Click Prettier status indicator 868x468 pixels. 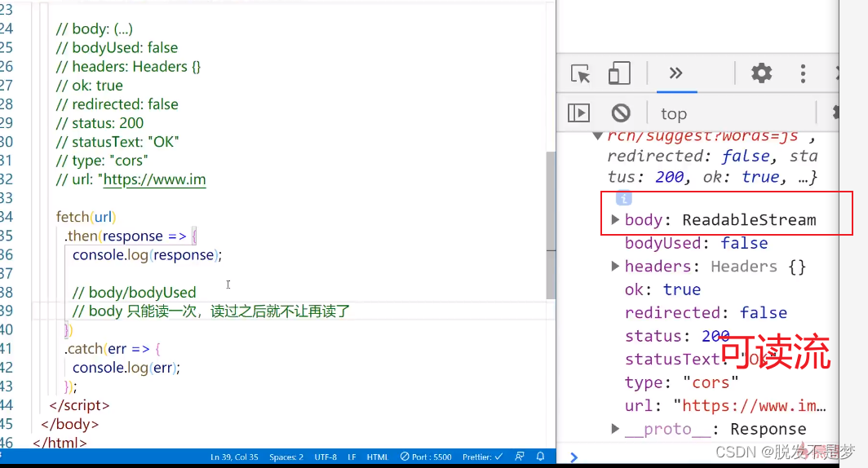coord(482,457)
